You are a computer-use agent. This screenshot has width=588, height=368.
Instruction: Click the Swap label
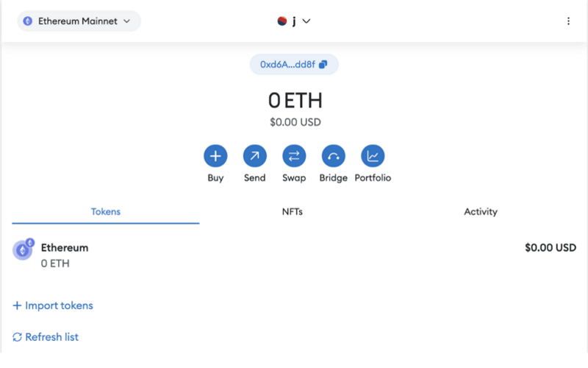tap(294, 178)
